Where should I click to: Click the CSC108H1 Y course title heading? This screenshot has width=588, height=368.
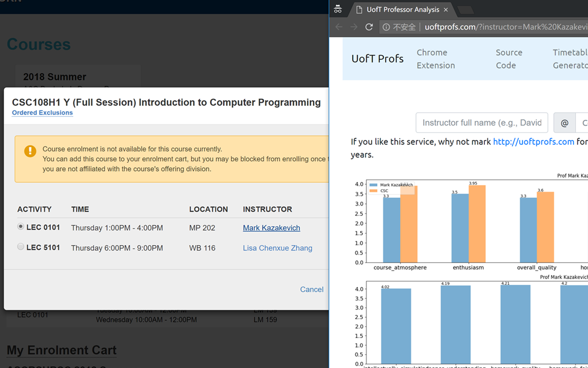pos(166,103)
